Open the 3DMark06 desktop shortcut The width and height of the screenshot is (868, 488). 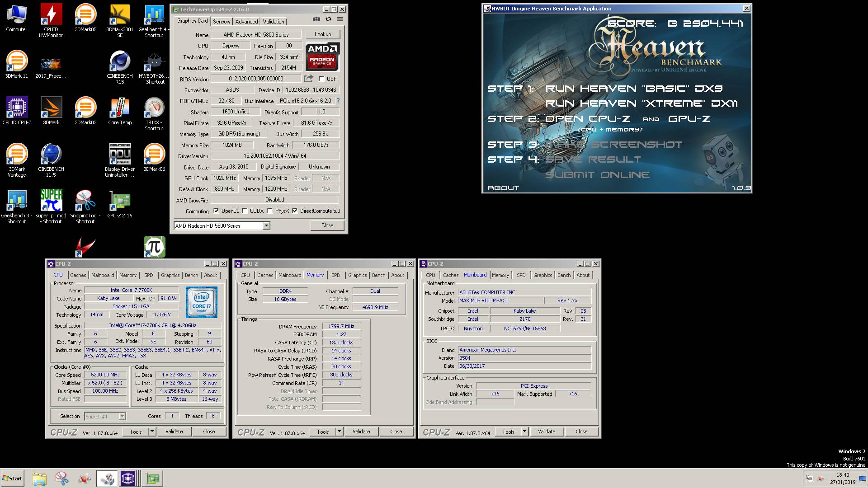154,157
